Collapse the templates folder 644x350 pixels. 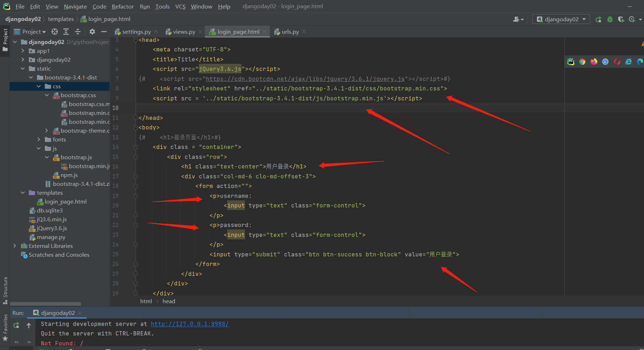(23, 193)
